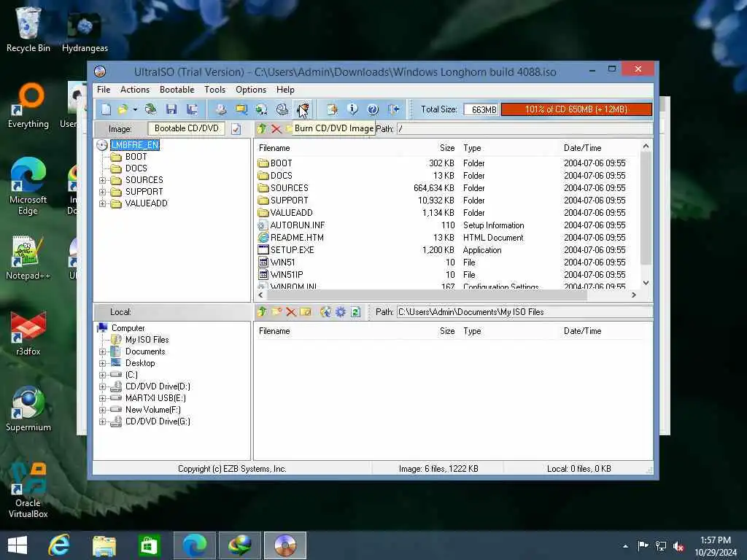
Task: Open the Recycle Bin desktop icon
Action: tap(28, 29)
